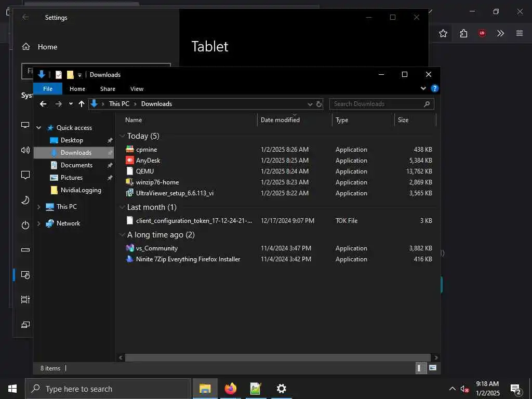This screenshot has width=532, height=399.
Task: Click the New folder icon in the Explorer quick access toolbar
Action: [70, 75]
